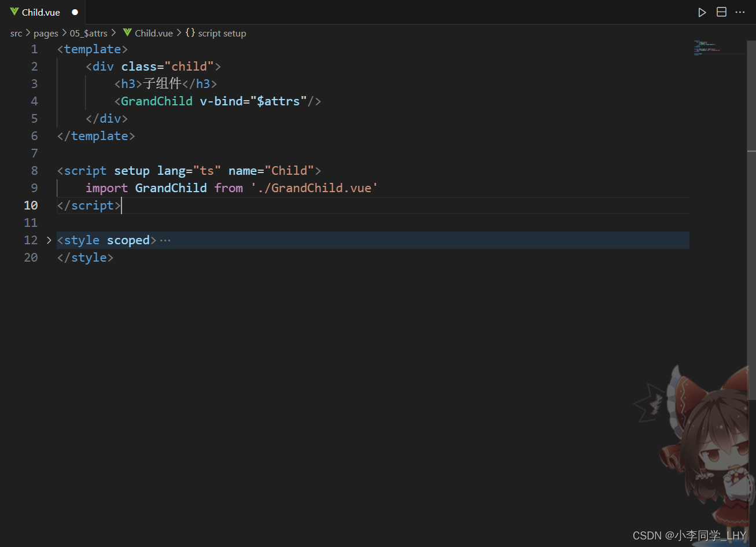The height and width of the screenshot is (547, 756).
Task: Click the Vue logo on Child.vue tab
Action: pyautogui.click(x=14, y=12)
